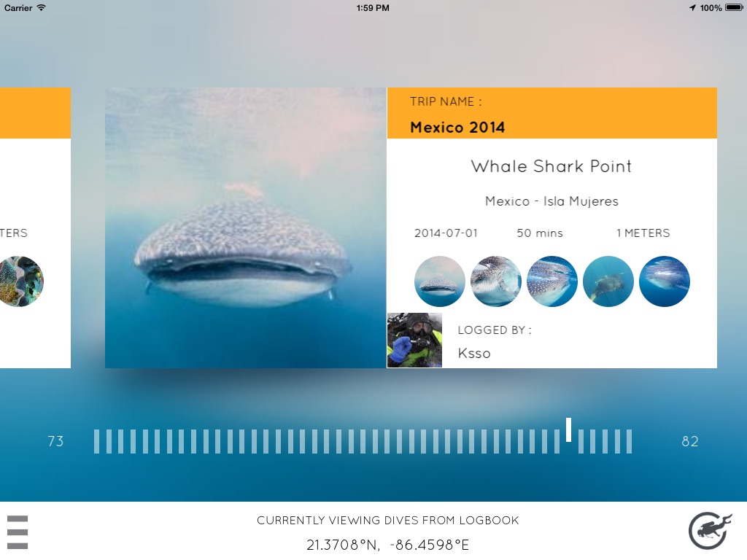
Task: Open the hamburger menu icon
Action: coord(18,532)
